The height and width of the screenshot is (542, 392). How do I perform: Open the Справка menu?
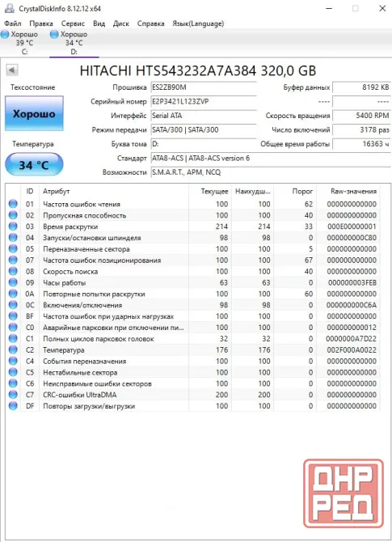pyautogui.click(x=150, y=23)
